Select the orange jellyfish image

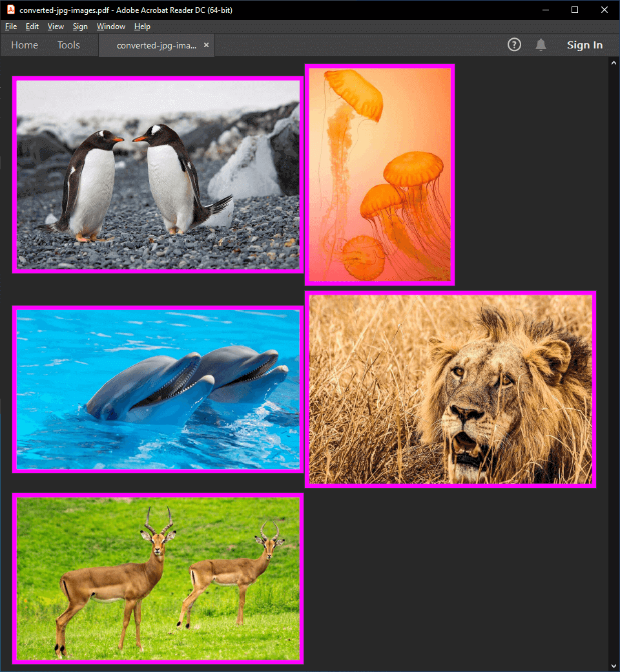click(380, 174)
